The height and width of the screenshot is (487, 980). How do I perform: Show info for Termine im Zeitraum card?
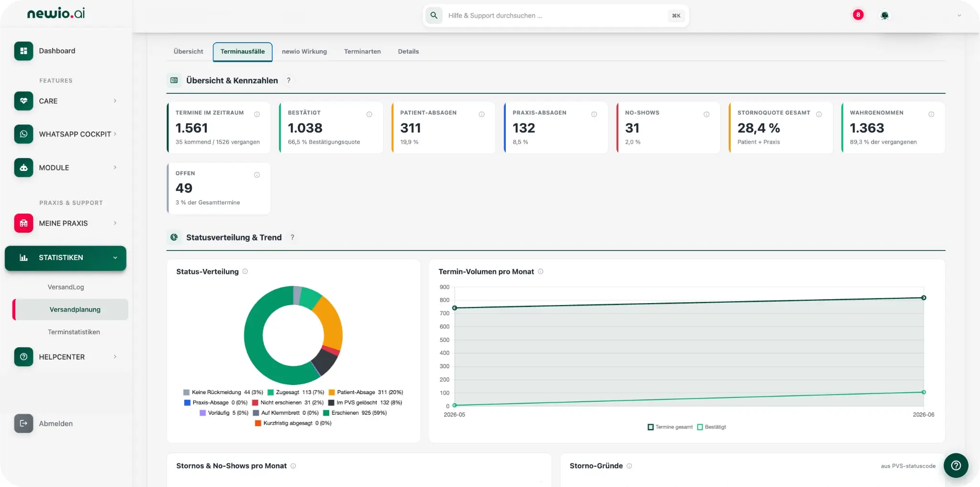click(257, 114)
